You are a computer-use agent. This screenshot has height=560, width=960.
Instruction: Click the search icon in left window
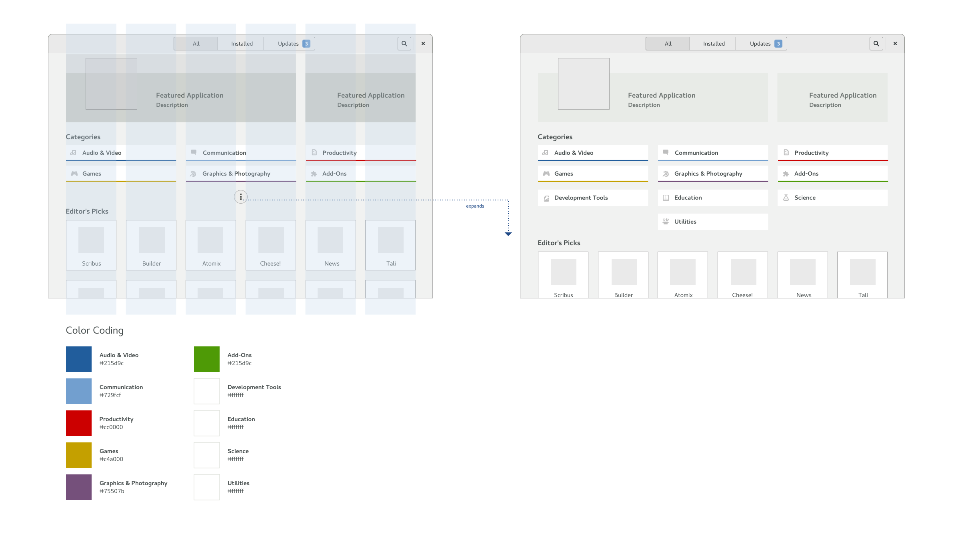coord(404,44)
